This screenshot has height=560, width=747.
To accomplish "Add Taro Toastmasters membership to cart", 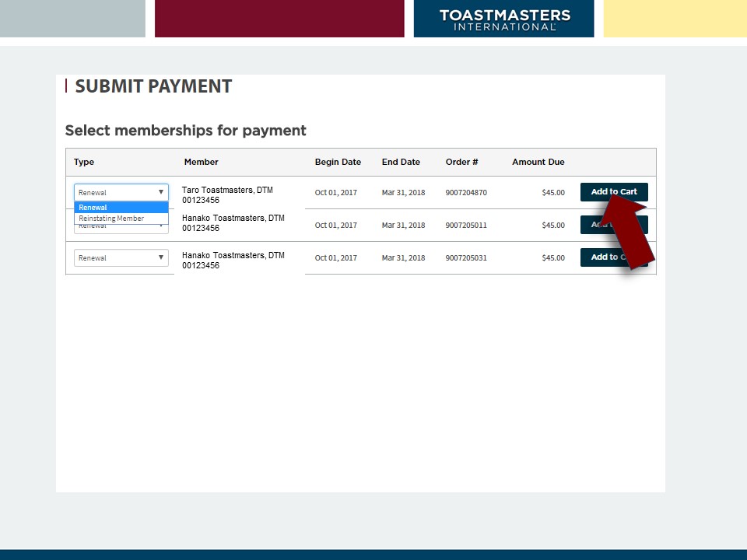I will coord(598,192).
